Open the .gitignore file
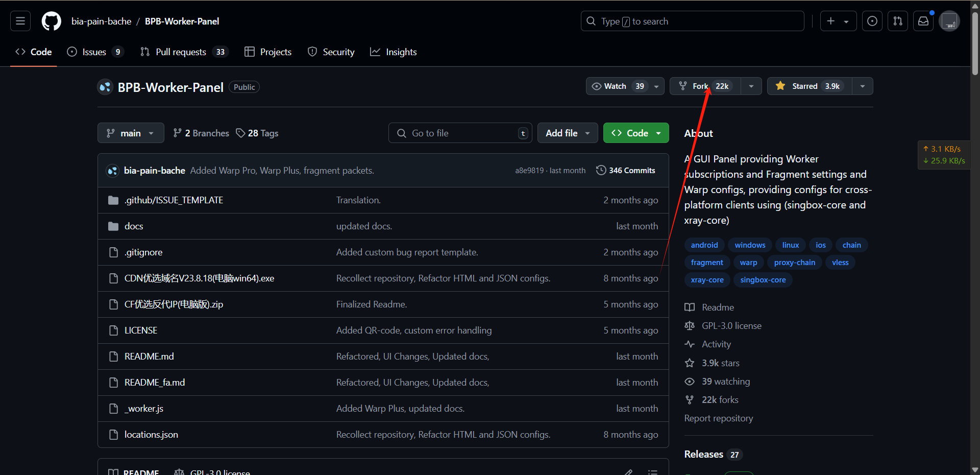This screenshot has height=475, width=980. 143,252
